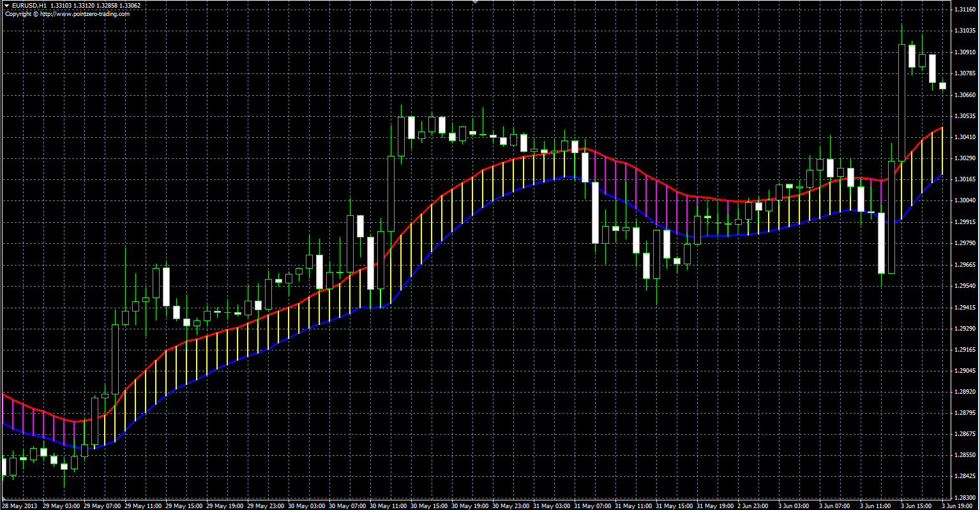Image resolution: width=980 pixels, height=510 pixels.
Task: Click the 30 May 03:00 time label
Action: tap(307, 506)
